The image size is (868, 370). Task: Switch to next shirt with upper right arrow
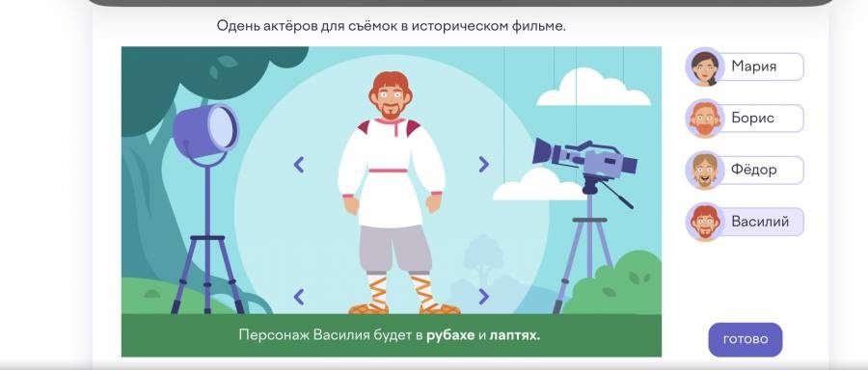click(484, 164)
